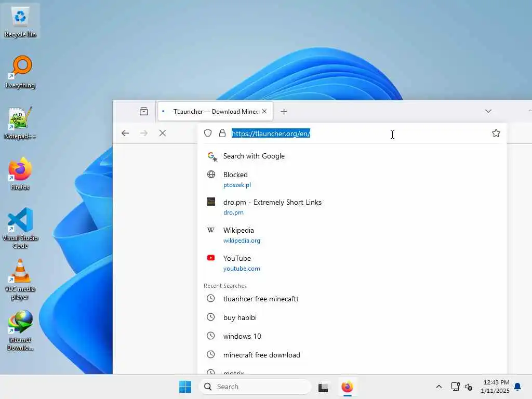Click the YouTube red play icon
The height and width of the screenshot is (399, 532).
coord(211,258)
